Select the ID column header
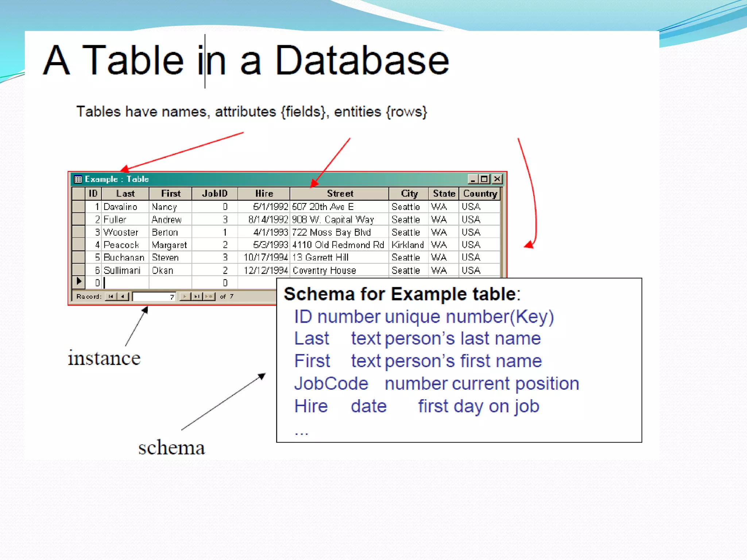This screenshot has height=560, width=747. click(x=93, y=194)
